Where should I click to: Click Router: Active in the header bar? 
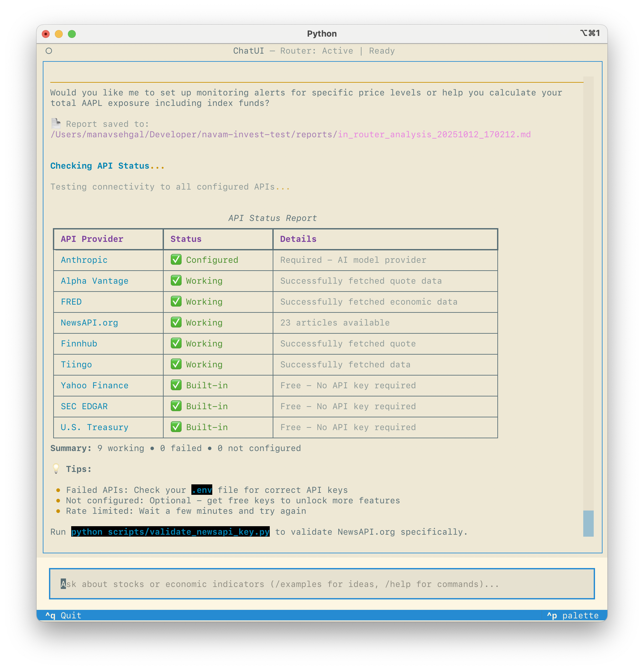point(316,51)
